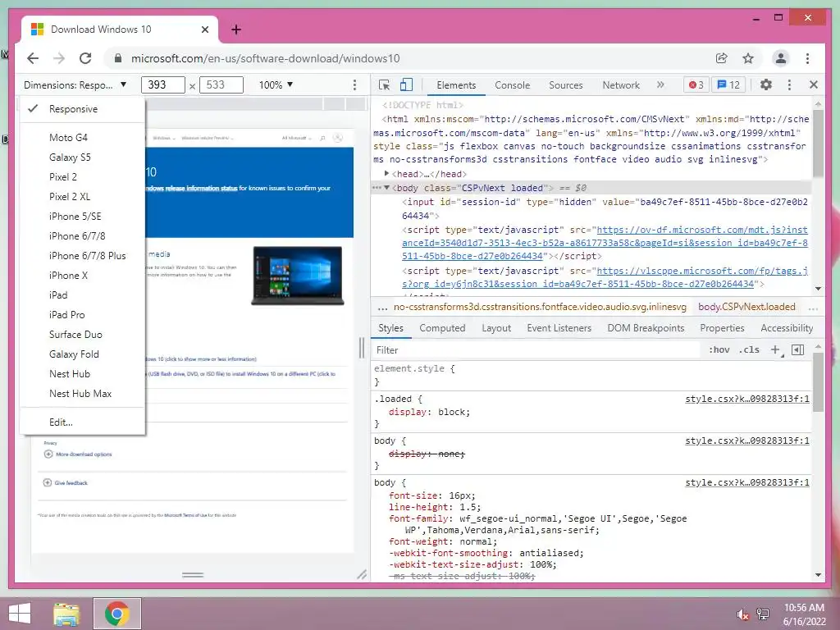Open the Chrome profile avatar

pos(781,58)
